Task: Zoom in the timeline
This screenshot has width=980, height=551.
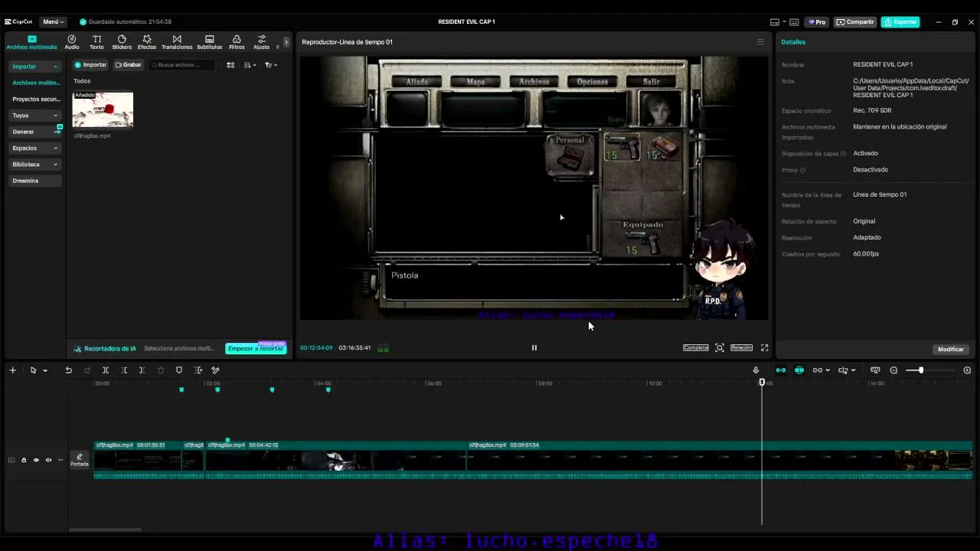Action: 967,370
